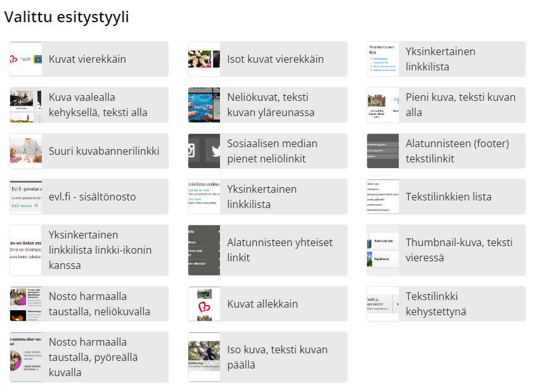This screenshot has height=392, width=537.
Task: Pick the 'Suuri kuvabannerilinkki' style
Action: click(x=89, y=151)
